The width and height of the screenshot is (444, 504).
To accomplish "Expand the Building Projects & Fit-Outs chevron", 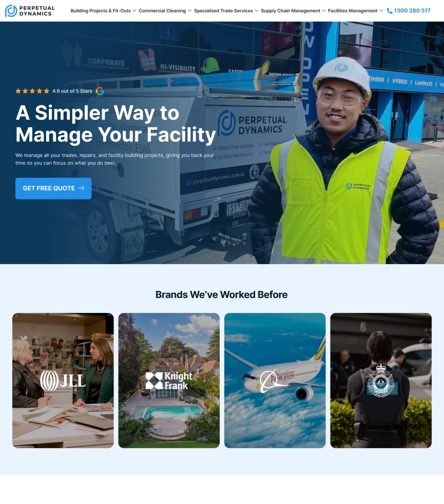I will 135,11.
